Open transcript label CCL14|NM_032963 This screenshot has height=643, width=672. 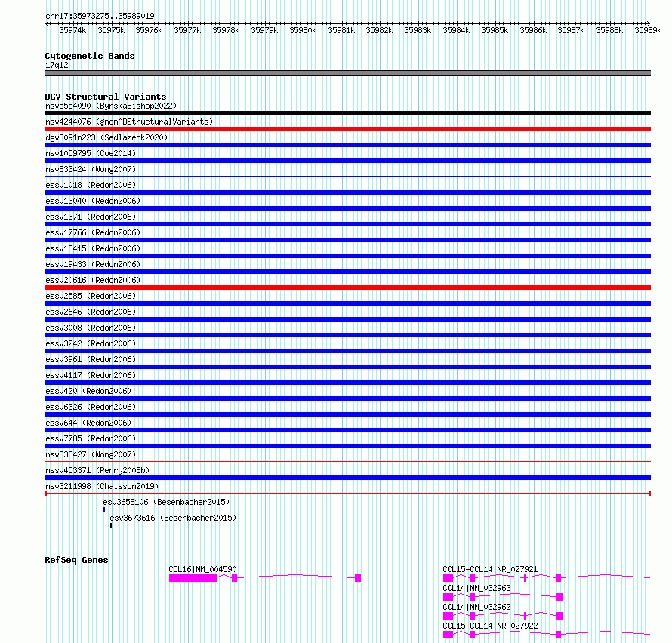click(x=476, y=588)
